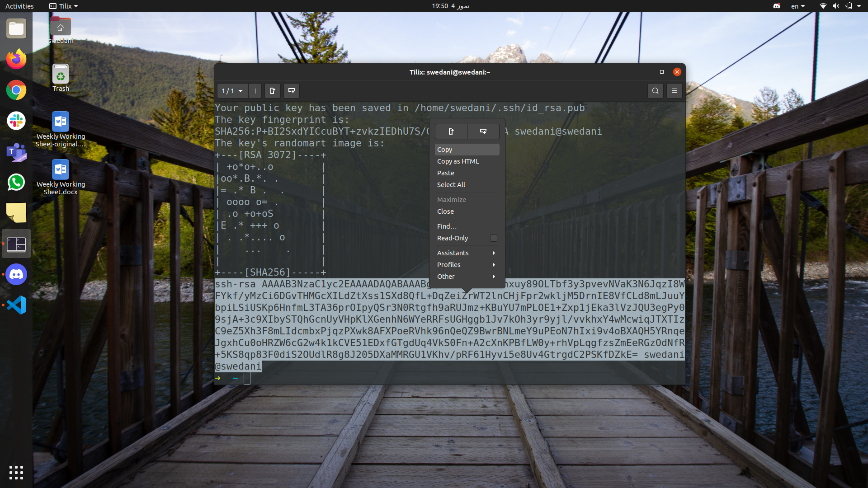Viewport: 868px width, 488px height.
Task: Open the Tilix hamburger menu
Action: coord(674,91)
